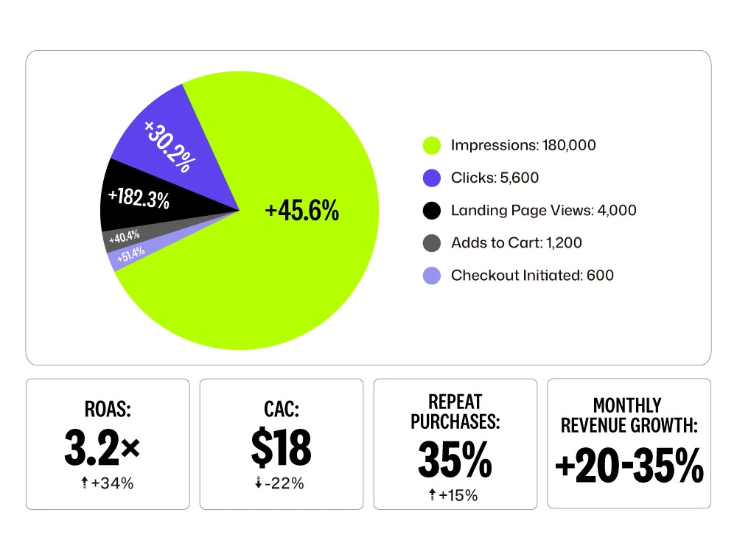Image resolution: width=737 pixels, height=560 pixels.
Task: Open the Monthly Revenue Growth card
Action: click(629, 444)
